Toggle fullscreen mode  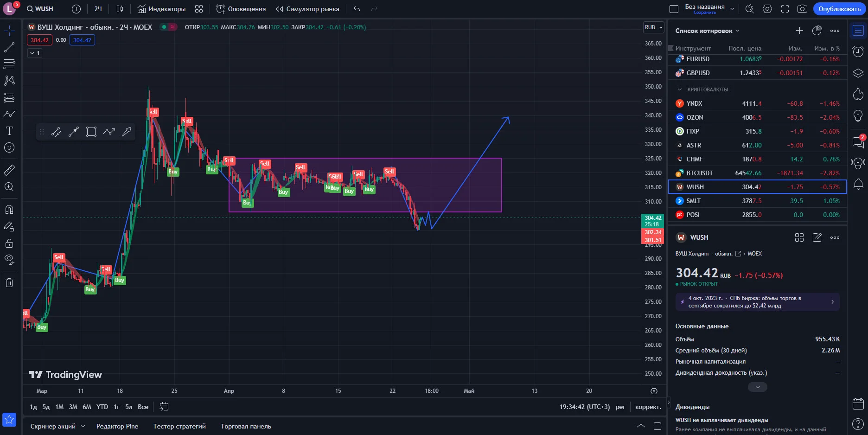pos(785,9)
